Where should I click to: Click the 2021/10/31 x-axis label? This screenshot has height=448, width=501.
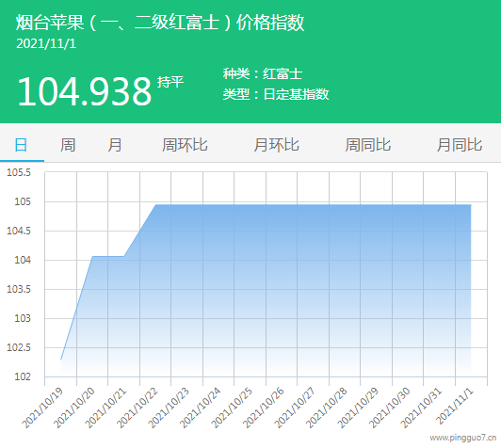421,408
